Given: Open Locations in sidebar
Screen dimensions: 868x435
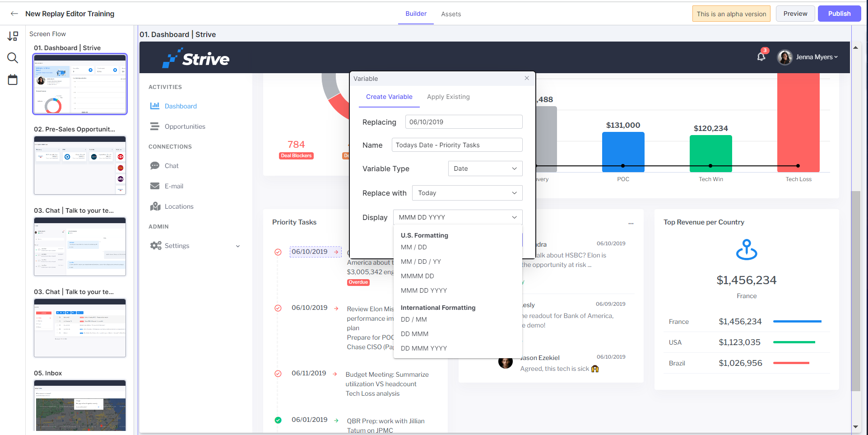Looking at the screenshot, I should (x=179, y=206).
